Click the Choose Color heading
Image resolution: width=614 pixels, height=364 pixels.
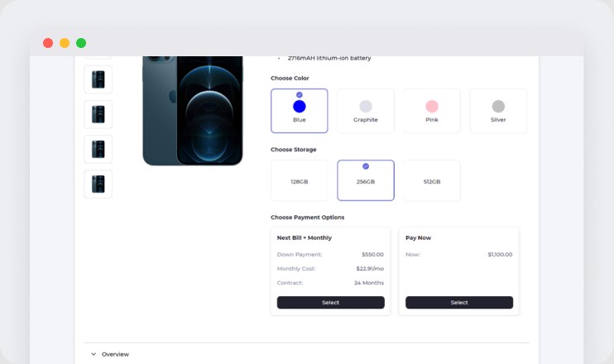290,79
